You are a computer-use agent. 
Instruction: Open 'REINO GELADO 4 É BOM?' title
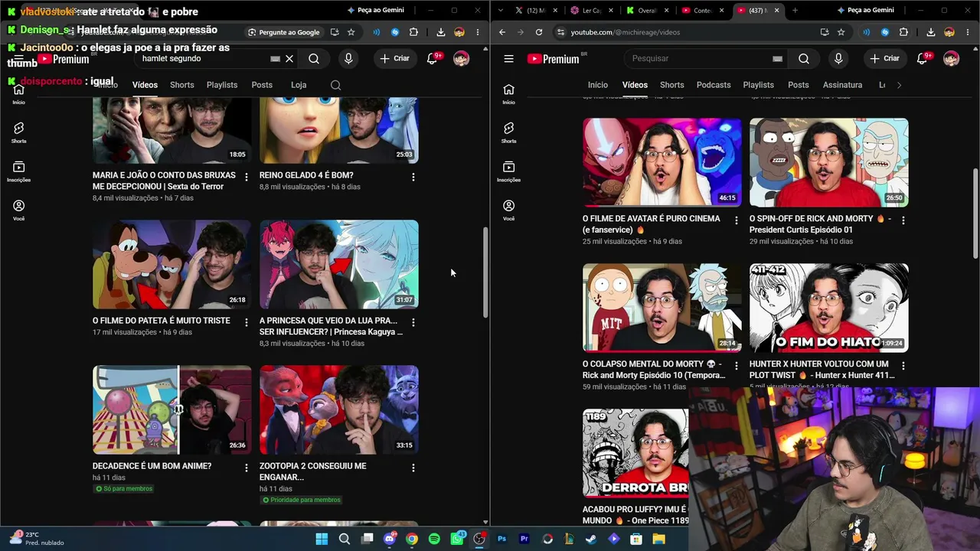coord(306,175)
